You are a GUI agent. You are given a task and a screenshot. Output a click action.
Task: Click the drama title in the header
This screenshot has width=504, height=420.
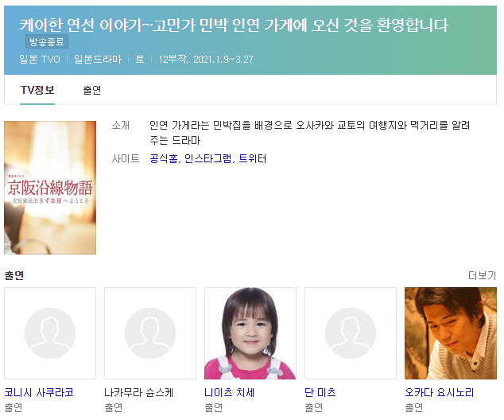pyautogui.click(x=234, y=25)
